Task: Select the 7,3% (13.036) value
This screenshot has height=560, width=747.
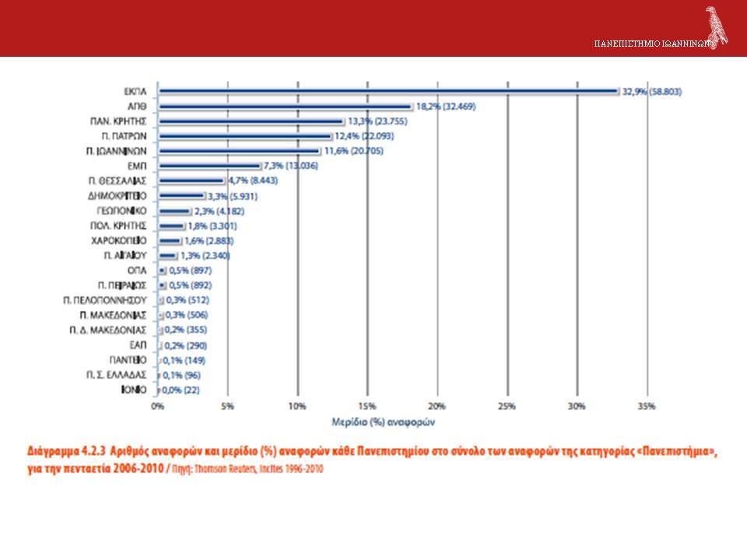Action: click(x=290, y=166)
